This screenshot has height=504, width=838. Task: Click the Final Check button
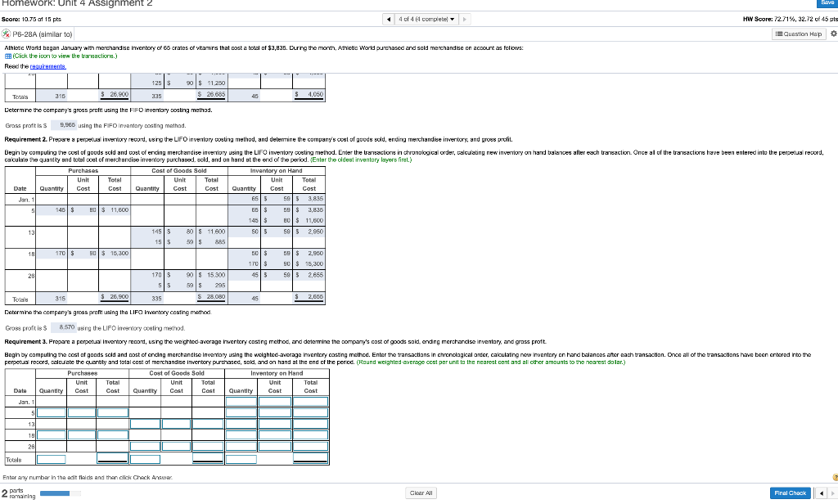tap(790, 493)
